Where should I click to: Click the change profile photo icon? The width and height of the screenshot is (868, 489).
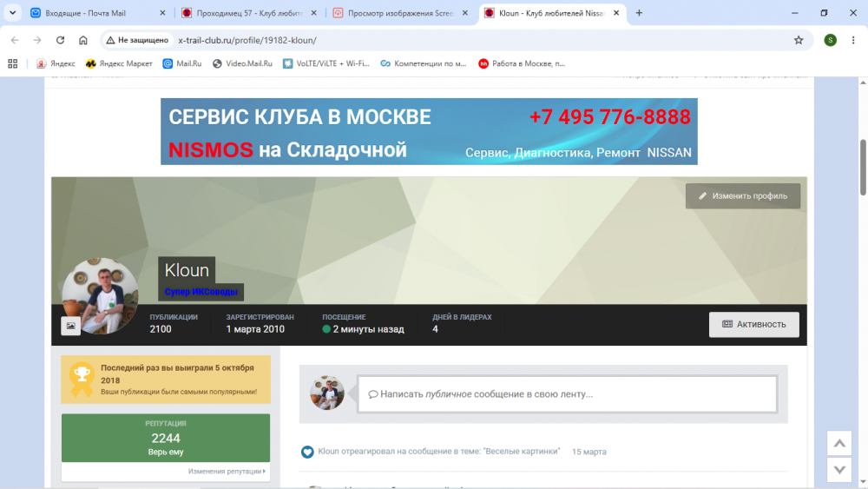point(71,326)
